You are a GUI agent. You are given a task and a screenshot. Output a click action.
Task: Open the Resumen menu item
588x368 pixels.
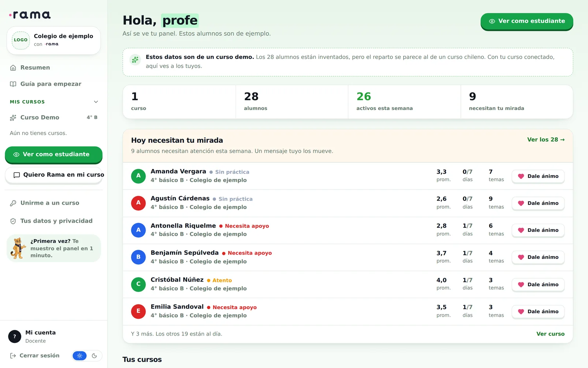click(54, 68)
